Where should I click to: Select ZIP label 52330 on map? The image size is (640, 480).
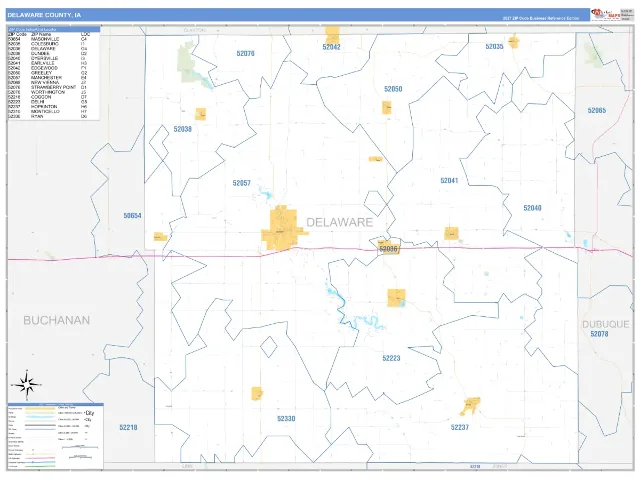pyautogui.click(x=286, y=419)
